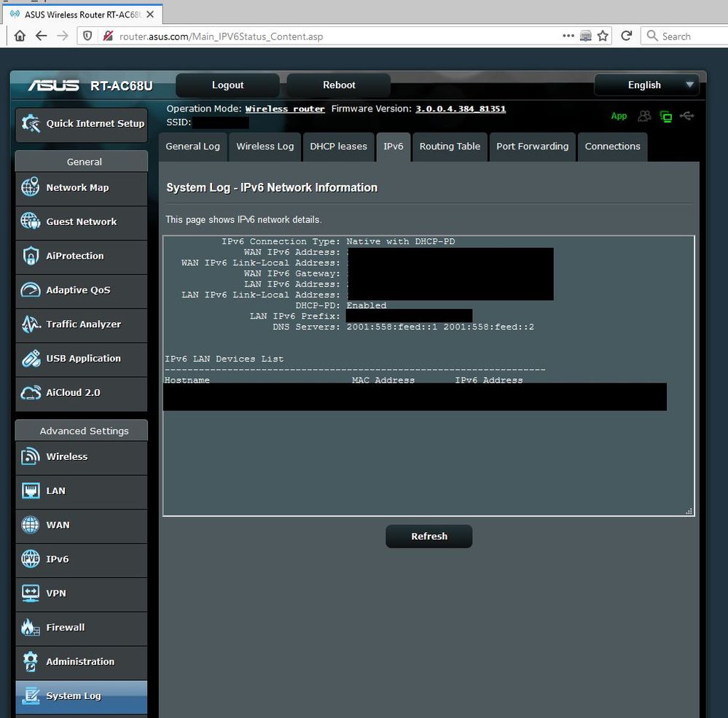Click the USB Application icon
The width and height of the screenshot is (728, 718).
[31, 359]
